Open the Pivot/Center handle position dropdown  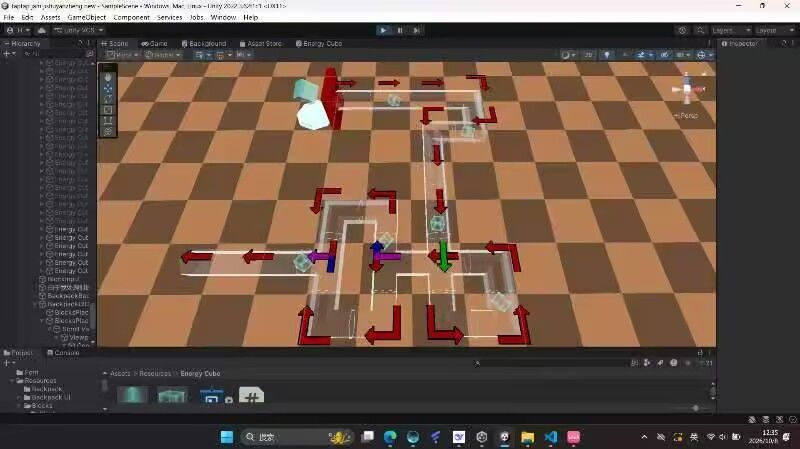click(122, 55)
